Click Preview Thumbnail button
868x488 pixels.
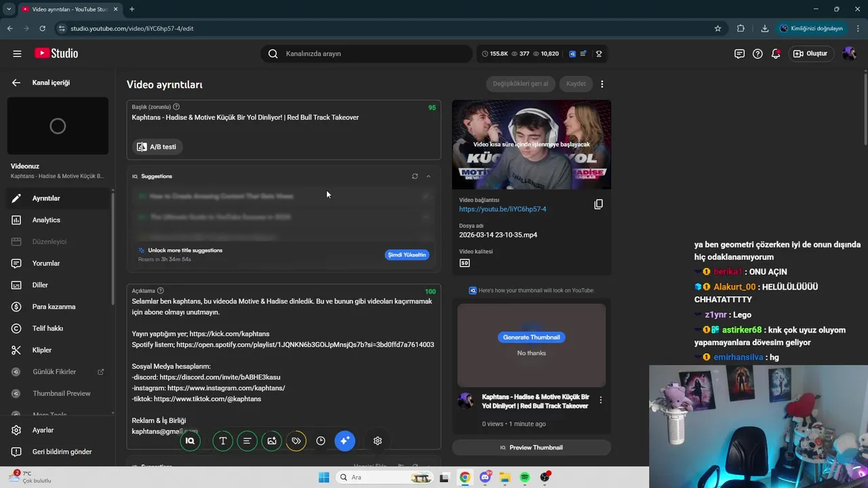pyautogui.click(x=532, y=448)
